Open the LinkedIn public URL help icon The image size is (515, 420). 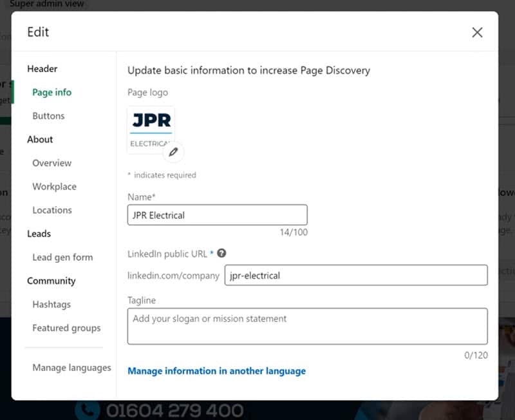221,253
